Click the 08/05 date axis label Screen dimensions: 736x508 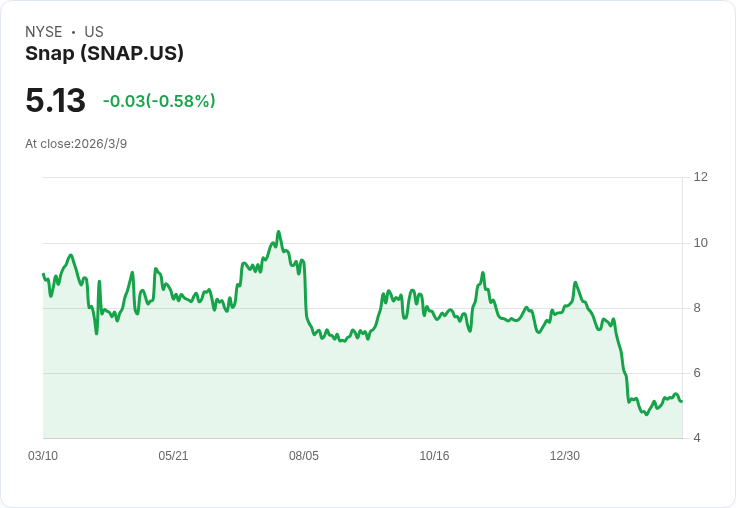[304, 456]
